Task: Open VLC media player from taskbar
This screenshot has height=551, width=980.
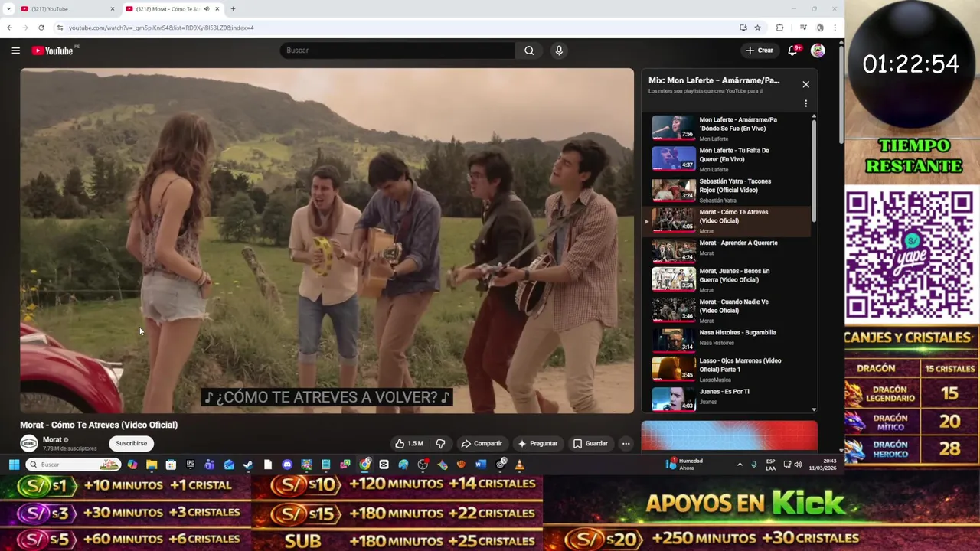Action: (x=520, y=465)
